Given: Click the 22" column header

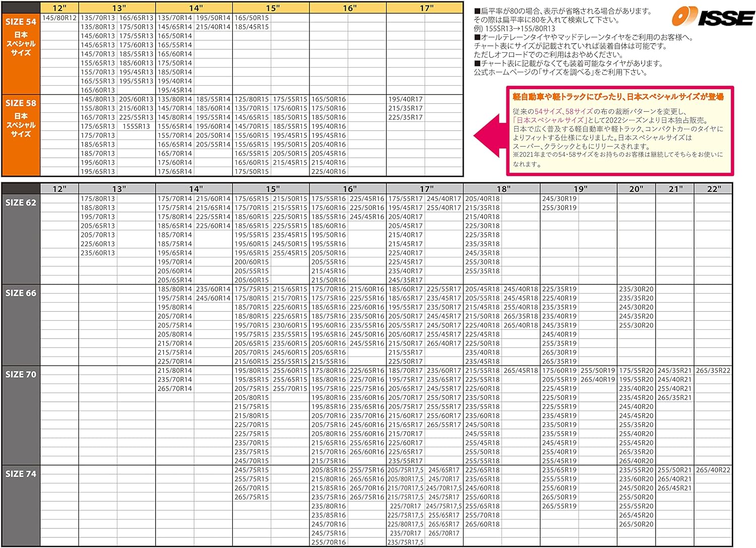Looking at the screenshot, I should (713, 189).
